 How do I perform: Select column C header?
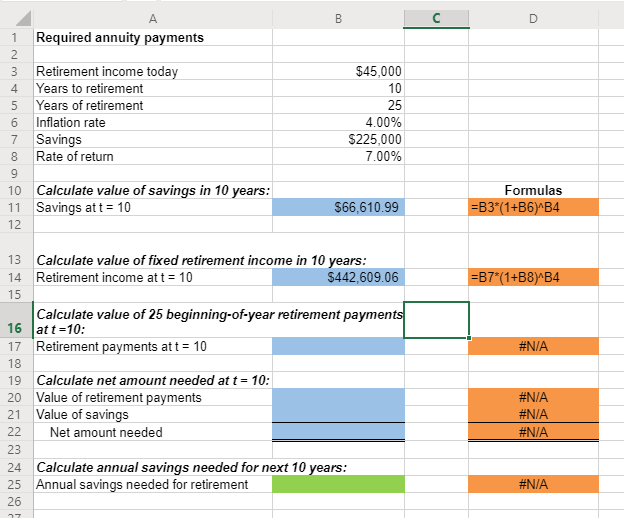point(437,19)
